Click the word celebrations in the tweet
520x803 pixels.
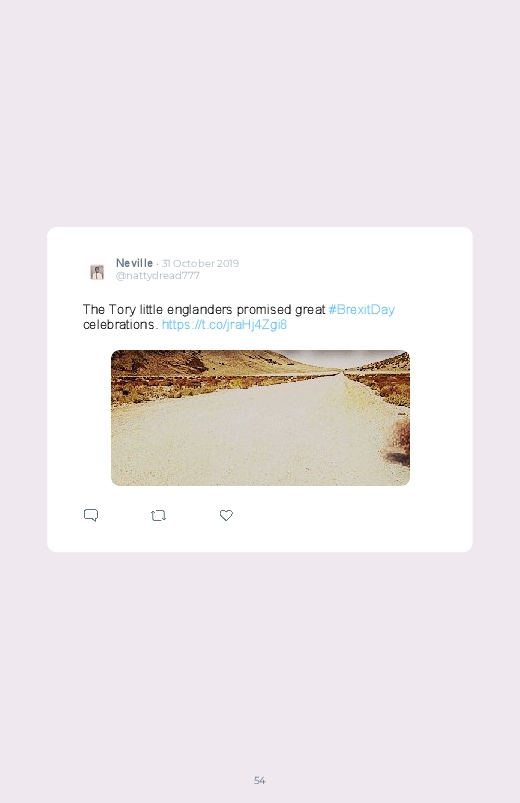120,325
